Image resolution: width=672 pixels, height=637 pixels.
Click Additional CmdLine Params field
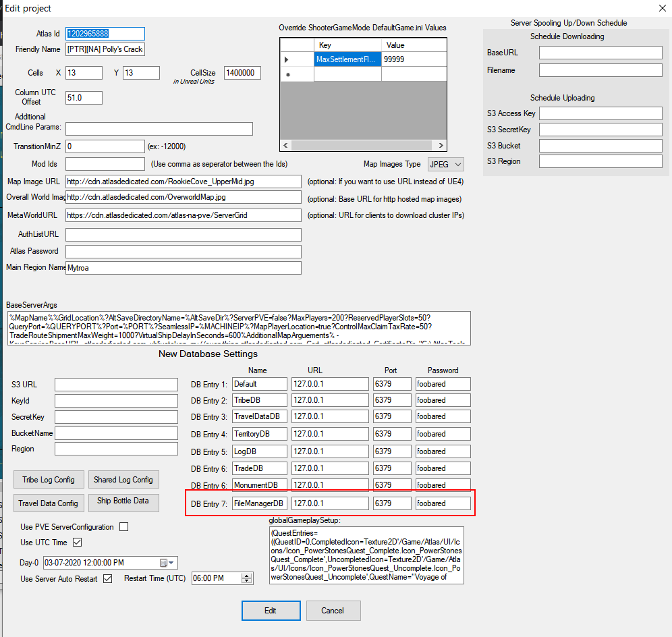click(159, 129)
